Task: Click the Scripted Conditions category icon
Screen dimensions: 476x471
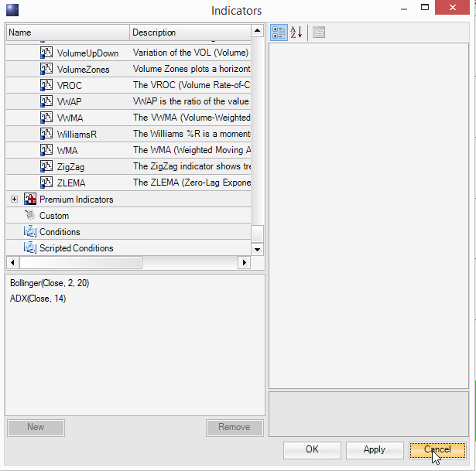Action: [30, 247]
